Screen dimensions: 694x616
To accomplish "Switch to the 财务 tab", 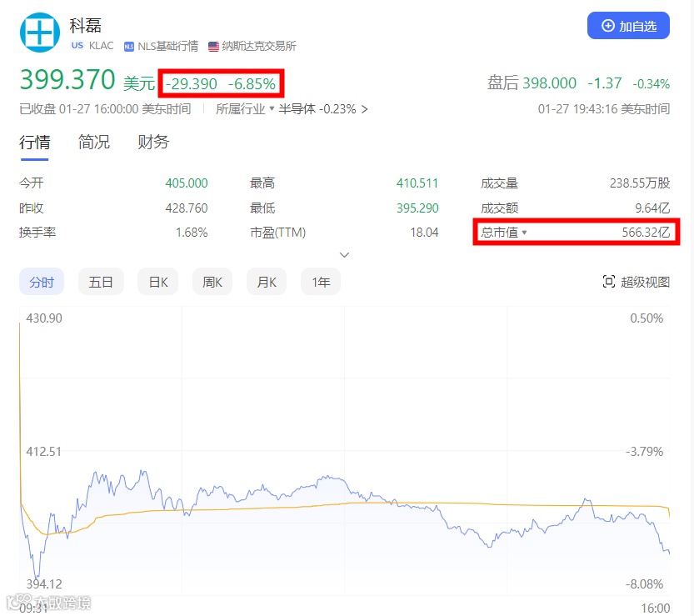I will [153, 143].
